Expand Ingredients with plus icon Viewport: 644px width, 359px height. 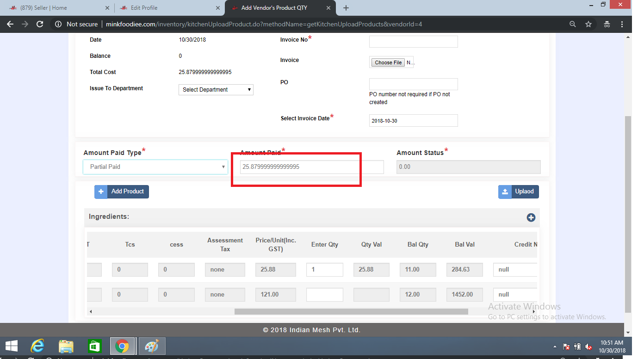(x=531, y=217)
